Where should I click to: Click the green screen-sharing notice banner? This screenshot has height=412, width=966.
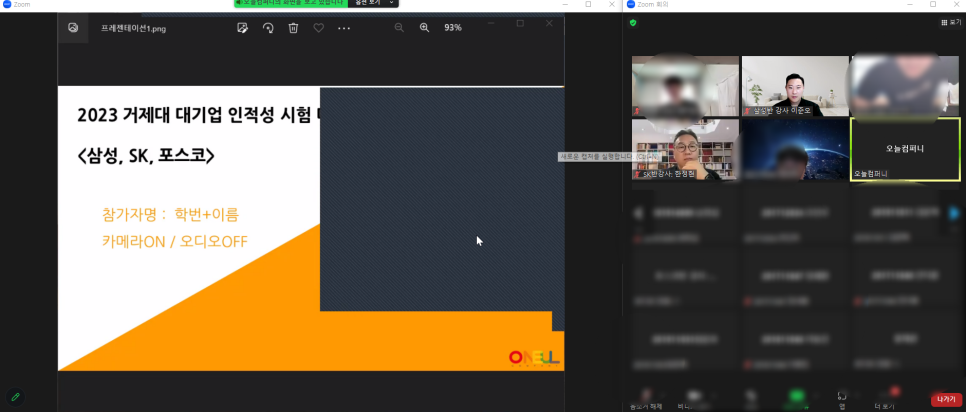click(291, 3)
